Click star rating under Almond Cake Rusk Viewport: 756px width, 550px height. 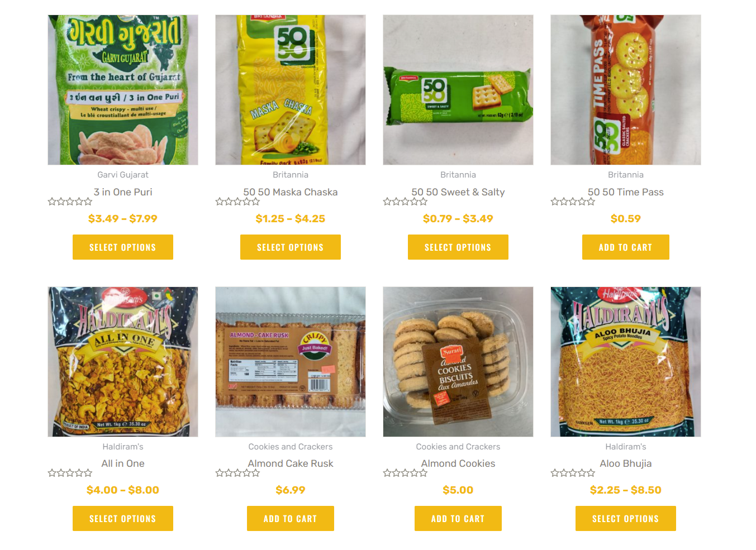click(237, 473)
